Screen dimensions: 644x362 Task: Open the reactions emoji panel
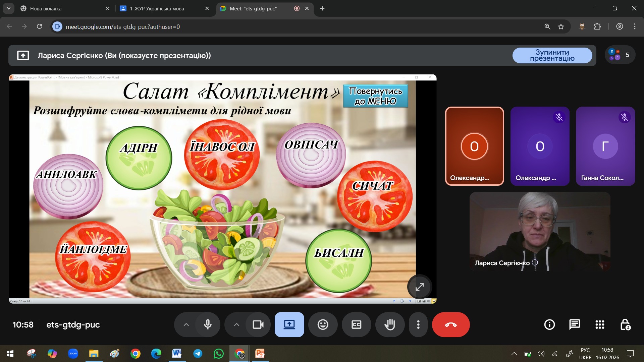pos(323,324)
